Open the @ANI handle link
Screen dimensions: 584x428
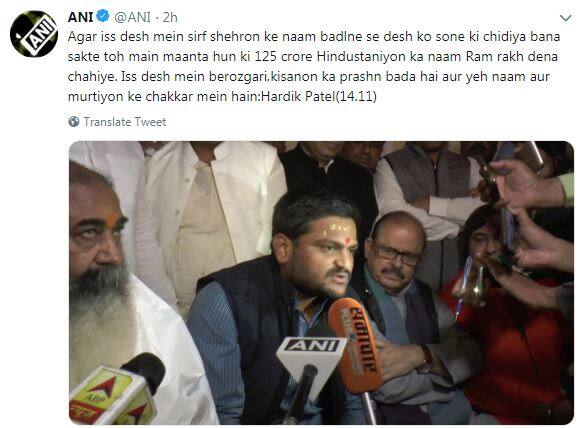pyautogui.click(x=132, y=17)
